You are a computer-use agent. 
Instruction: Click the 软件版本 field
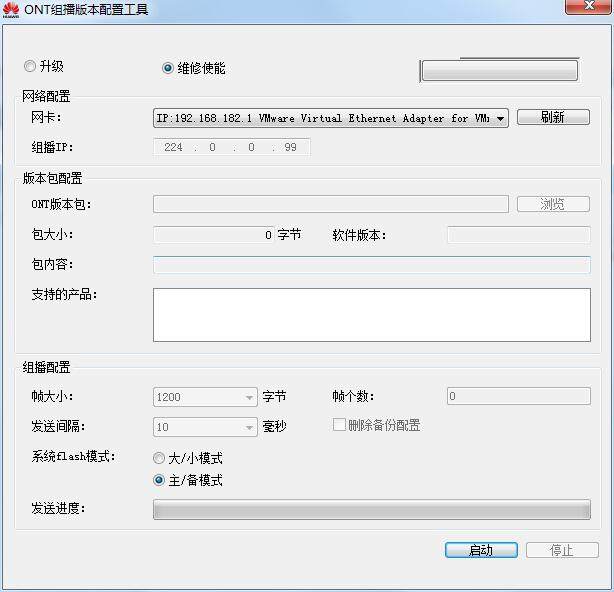click(519, 235)
